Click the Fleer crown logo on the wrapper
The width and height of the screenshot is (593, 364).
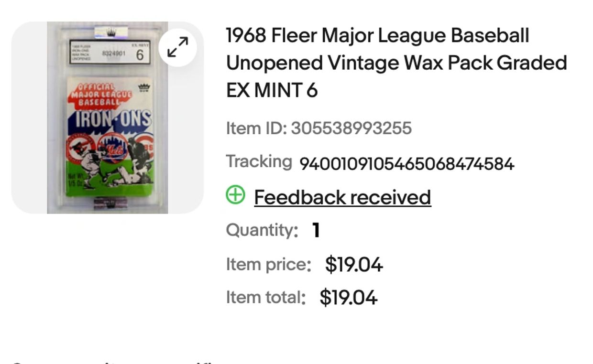coord(143,88)
